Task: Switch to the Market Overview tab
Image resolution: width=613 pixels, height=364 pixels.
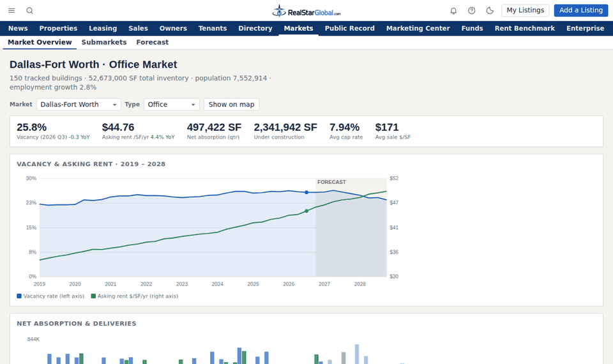Action: (x=40, y=42)
